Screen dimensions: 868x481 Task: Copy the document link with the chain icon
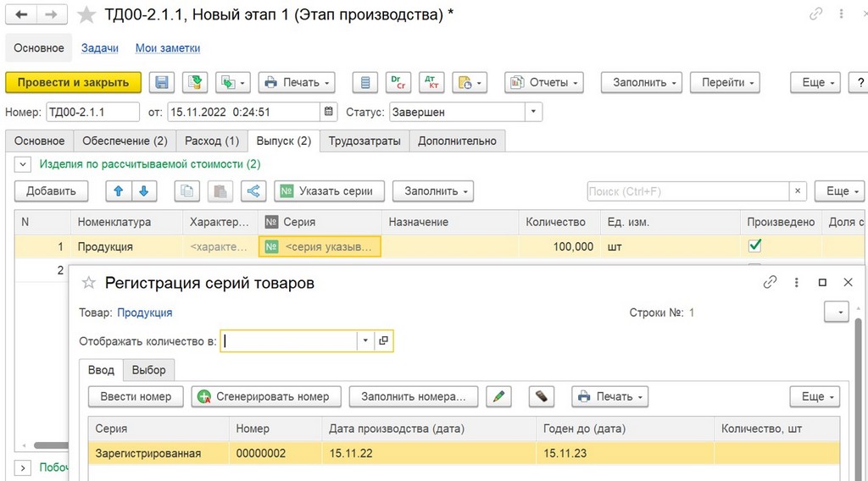tap(815, 14)
